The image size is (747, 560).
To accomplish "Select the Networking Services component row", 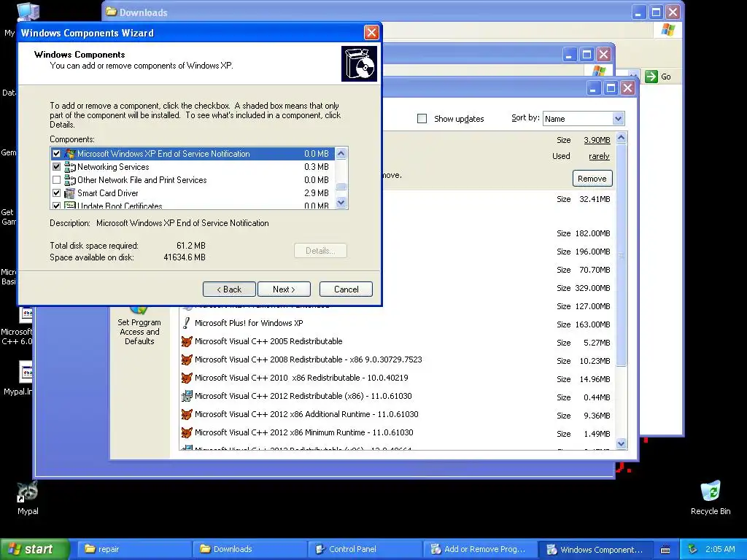I will coord(193,167).
